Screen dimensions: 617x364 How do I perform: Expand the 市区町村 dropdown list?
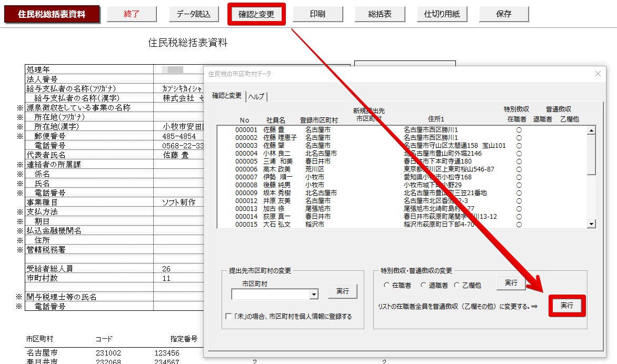pyautogui.click(x=314, y=295)
